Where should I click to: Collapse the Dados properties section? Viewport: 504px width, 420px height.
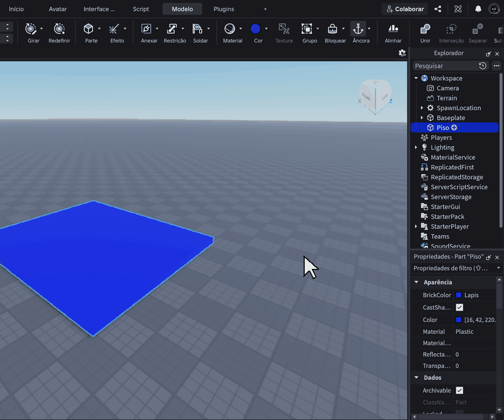coord(417,378)
